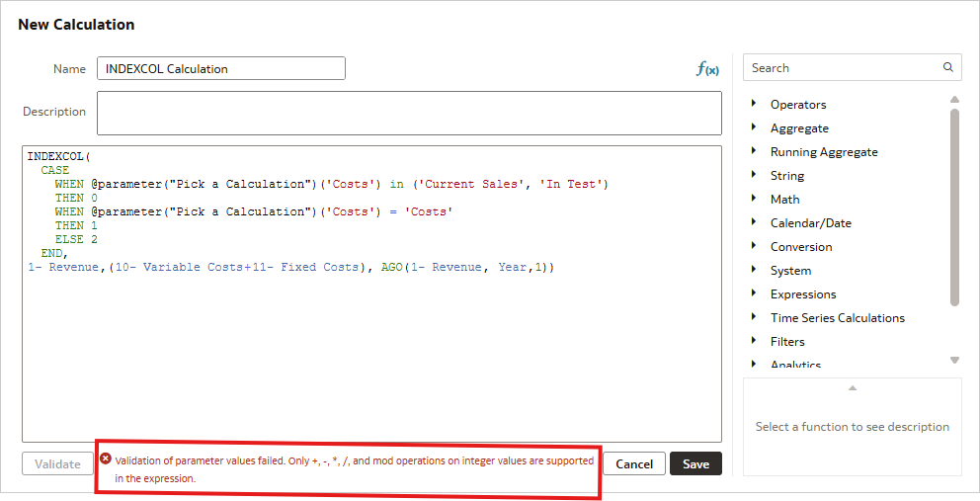Expand the Aggregate category arrow
Screen dimensions: 980x501
pyautogui.click(x=754, y=126)
